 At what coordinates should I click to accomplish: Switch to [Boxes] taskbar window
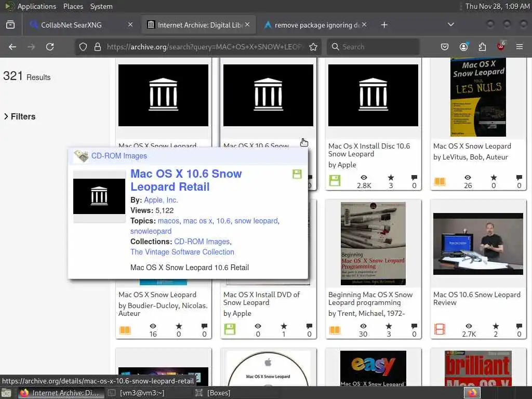coord(214,393)
